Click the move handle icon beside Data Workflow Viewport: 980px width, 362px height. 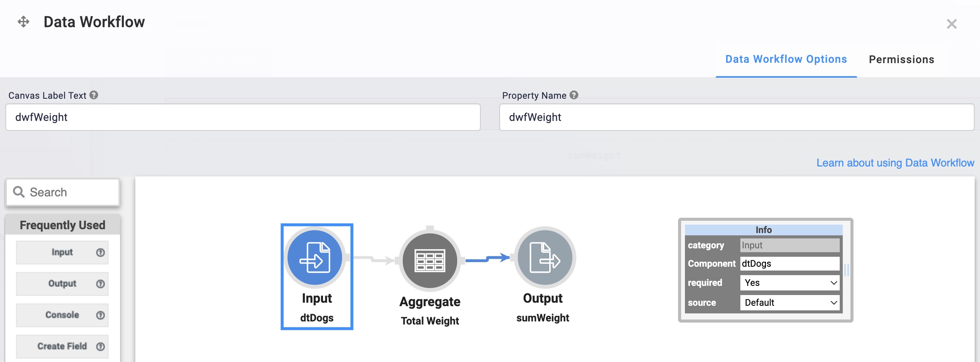[24, 22]
